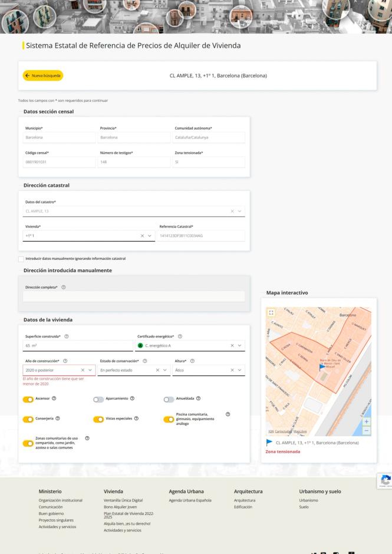
Task: Toggle the Vistas especiales switch
Action: pyautogui.click(x=98, y=420)
